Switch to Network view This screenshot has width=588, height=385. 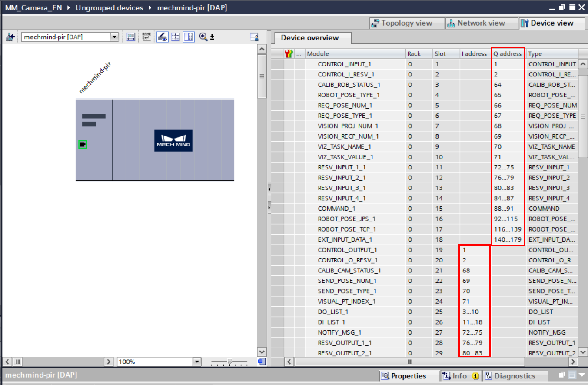tap(481, 23)
